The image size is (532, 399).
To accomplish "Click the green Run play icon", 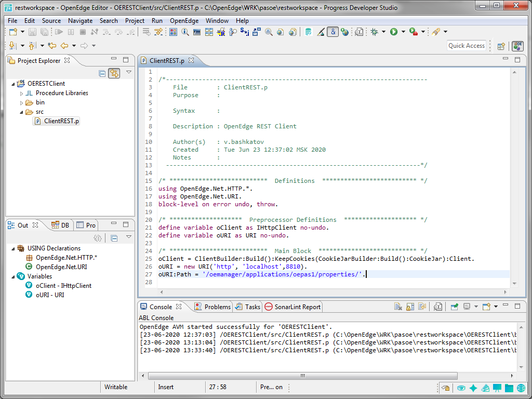I will (x=394, y=32).
